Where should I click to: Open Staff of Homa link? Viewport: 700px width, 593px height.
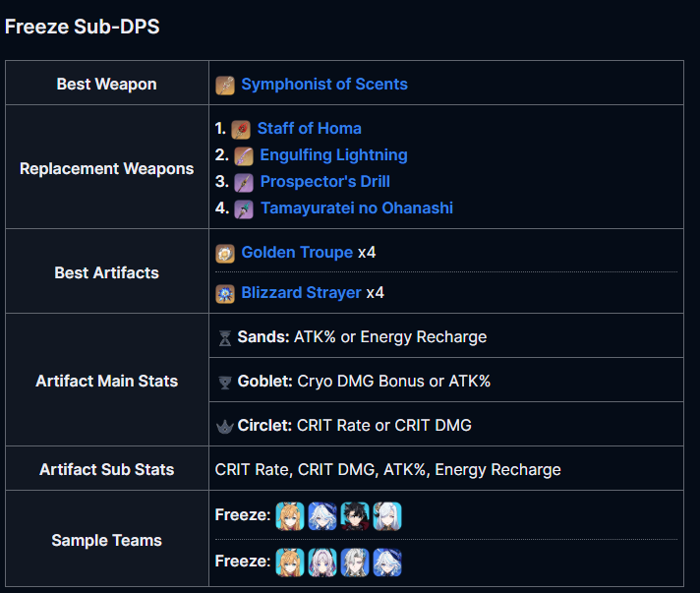pyautogui.click(x=310, y=128)
